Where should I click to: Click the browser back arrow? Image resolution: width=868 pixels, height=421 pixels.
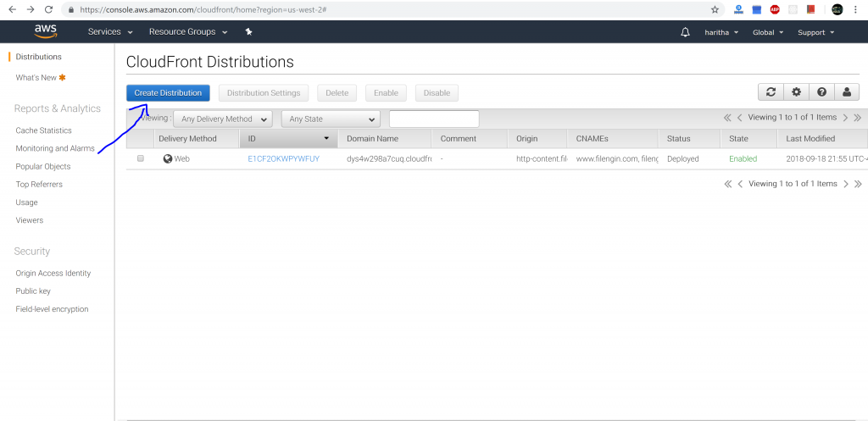[13, 9]
